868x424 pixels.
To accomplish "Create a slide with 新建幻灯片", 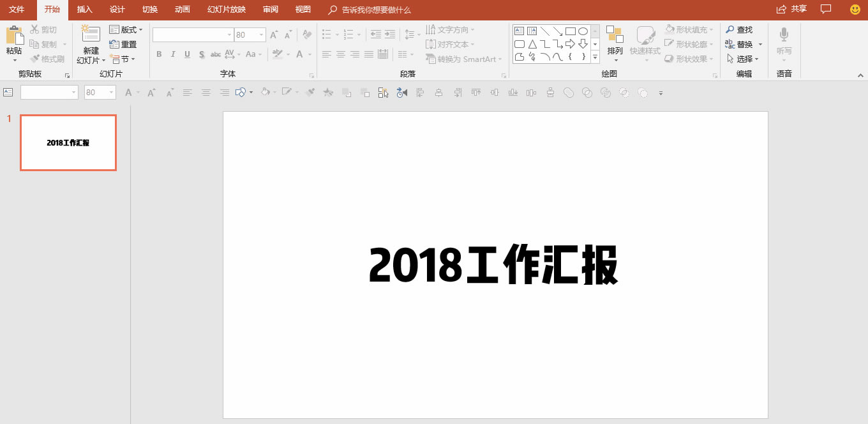I will [x=90, y=43].
